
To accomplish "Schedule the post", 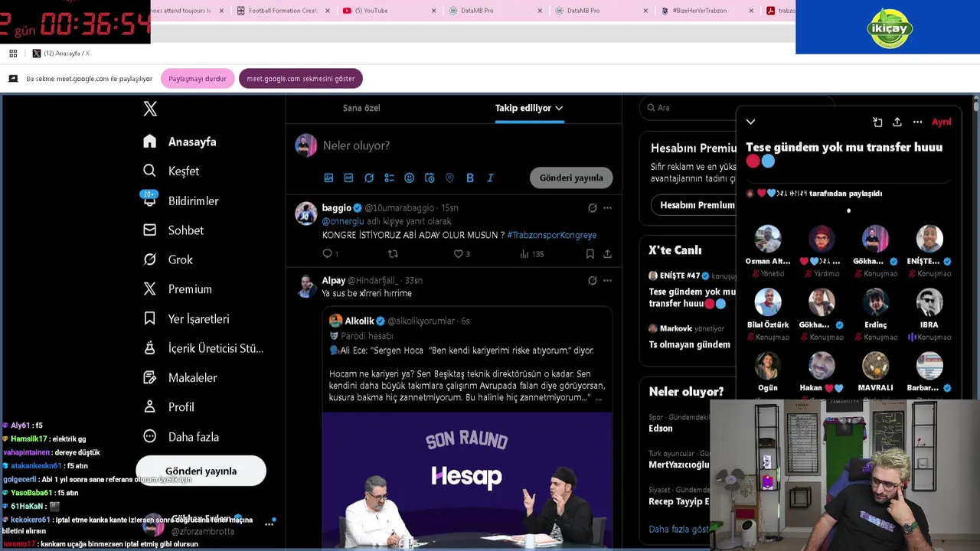I will [x=430, y=178].
